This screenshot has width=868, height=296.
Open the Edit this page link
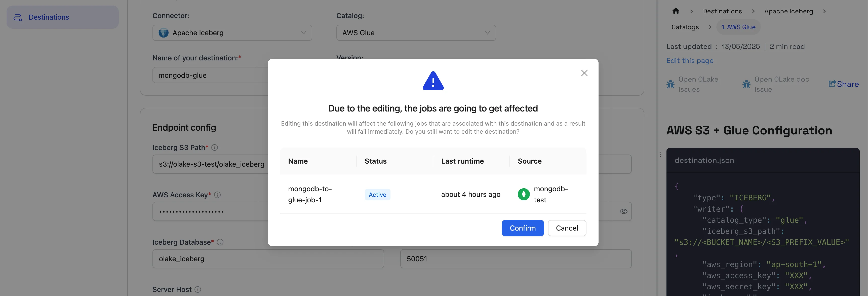(x=690, y=61)
